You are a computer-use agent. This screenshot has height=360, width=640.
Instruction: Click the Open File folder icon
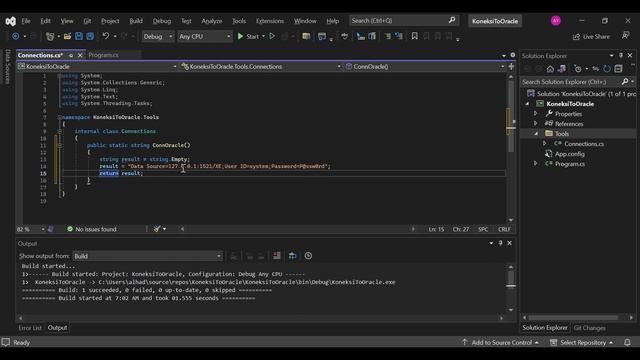coord(67,36)
